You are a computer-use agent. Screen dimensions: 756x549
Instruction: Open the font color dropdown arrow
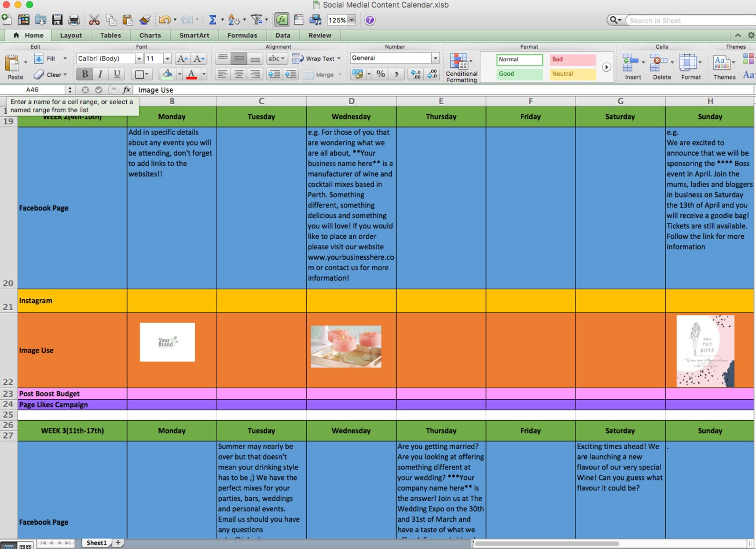(204, 74)
